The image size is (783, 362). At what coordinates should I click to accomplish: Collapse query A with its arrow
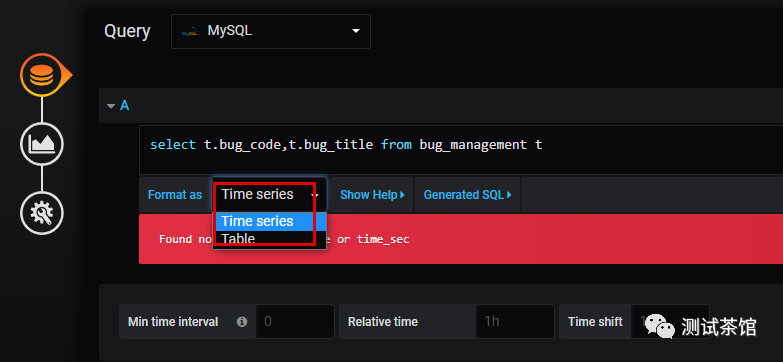coord(111,106)
